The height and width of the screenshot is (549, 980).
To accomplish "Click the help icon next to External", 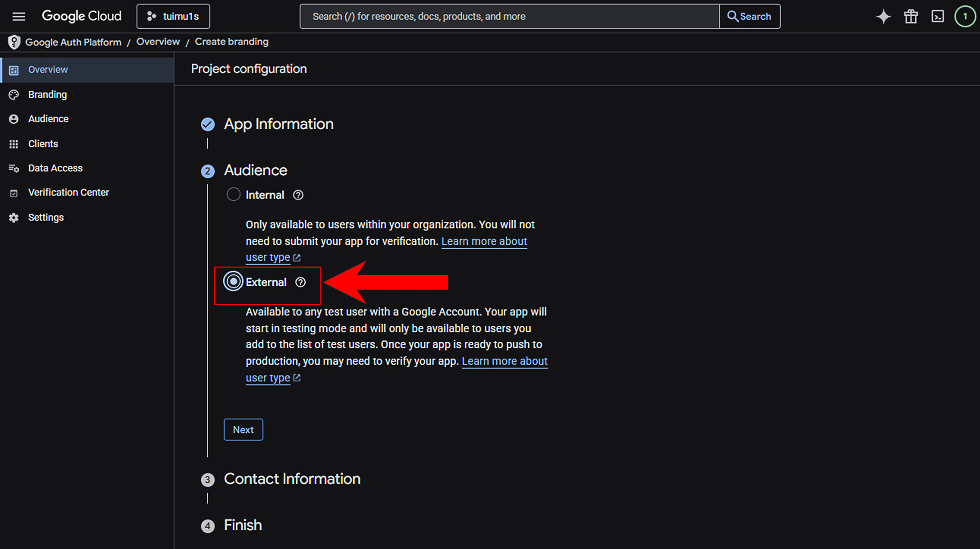I will 300,282.
